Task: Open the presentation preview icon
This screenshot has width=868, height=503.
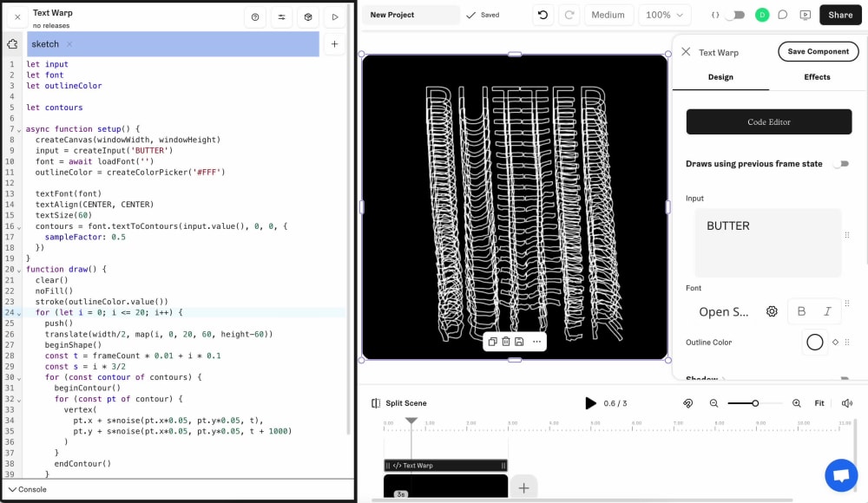Action: 806,15
